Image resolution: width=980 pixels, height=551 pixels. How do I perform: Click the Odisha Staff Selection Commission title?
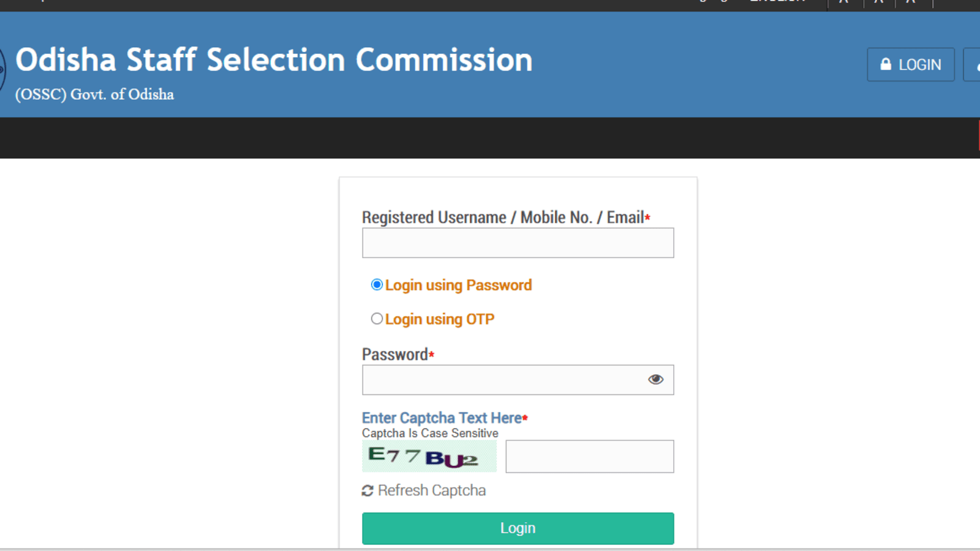(274, 60)
